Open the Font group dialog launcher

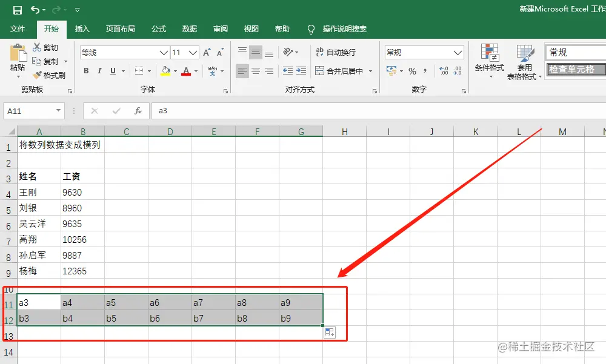(x=225, y=91)
